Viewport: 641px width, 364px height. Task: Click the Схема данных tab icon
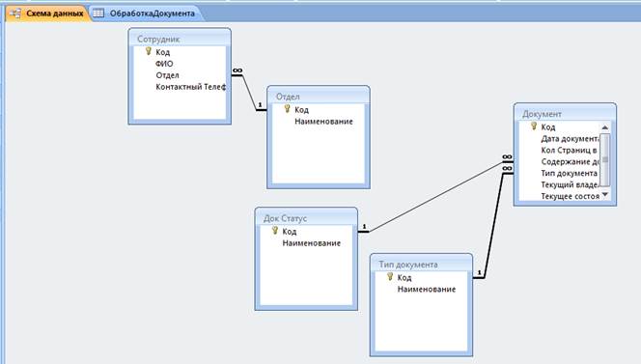[x=15, y=14]
